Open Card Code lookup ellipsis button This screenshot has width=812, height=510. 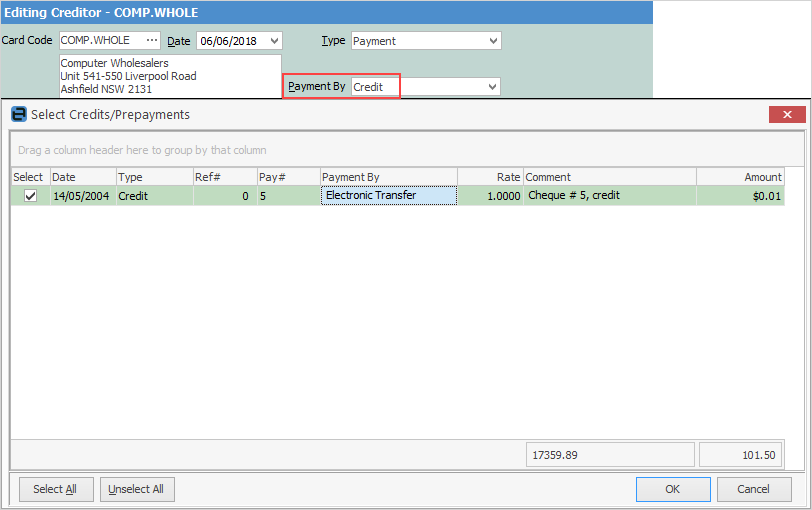coord(152,40)
